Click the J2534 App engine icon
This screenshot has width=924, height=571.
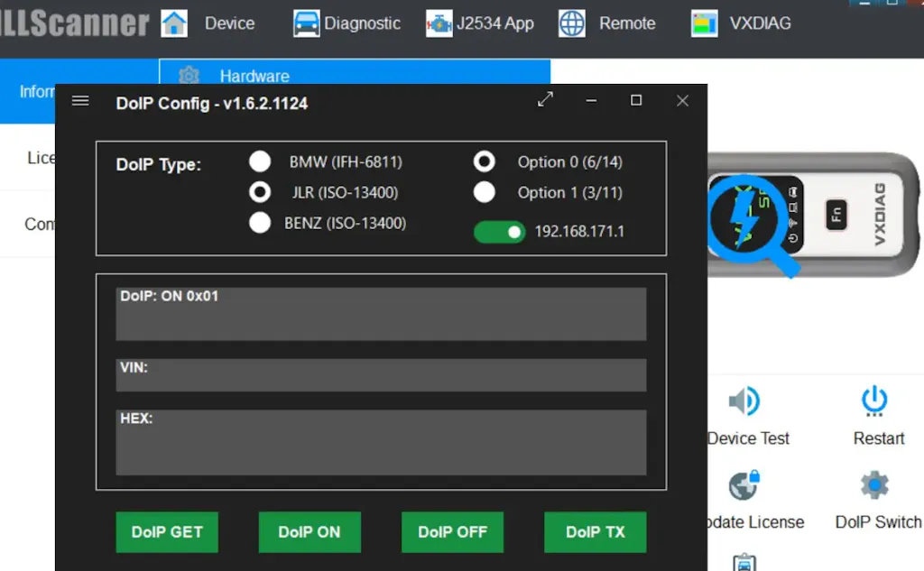point(439,23)
